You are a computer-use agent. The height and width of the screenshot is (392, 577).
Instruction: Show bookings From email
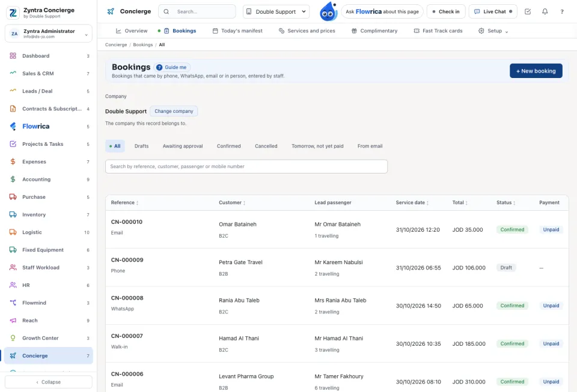(x=370, y=146)
